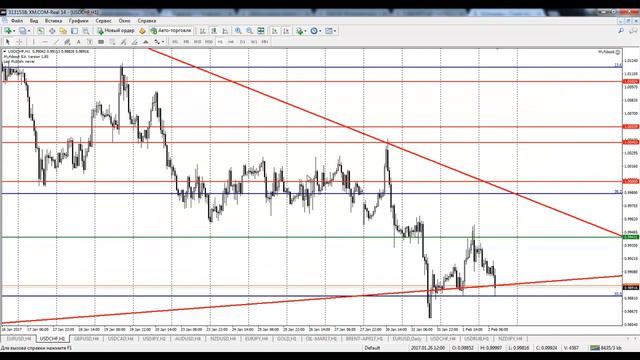Select the Arrows drawing tool
Image resolution: width=640 pixels, height=360 pixels.
157,42
